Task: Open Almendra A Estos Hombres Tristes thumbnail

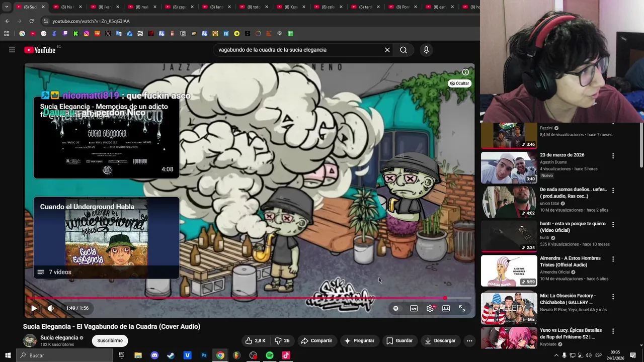Action: click(509, 270)
